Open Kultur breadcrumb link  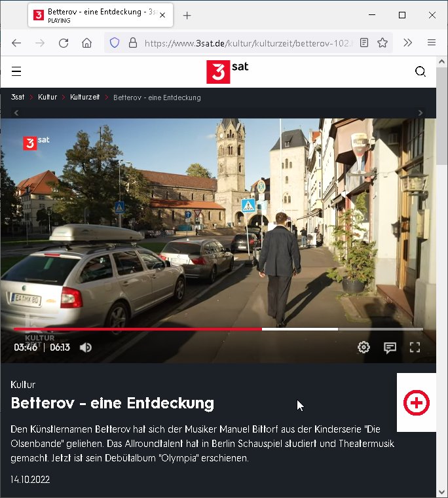pos(47,98)
